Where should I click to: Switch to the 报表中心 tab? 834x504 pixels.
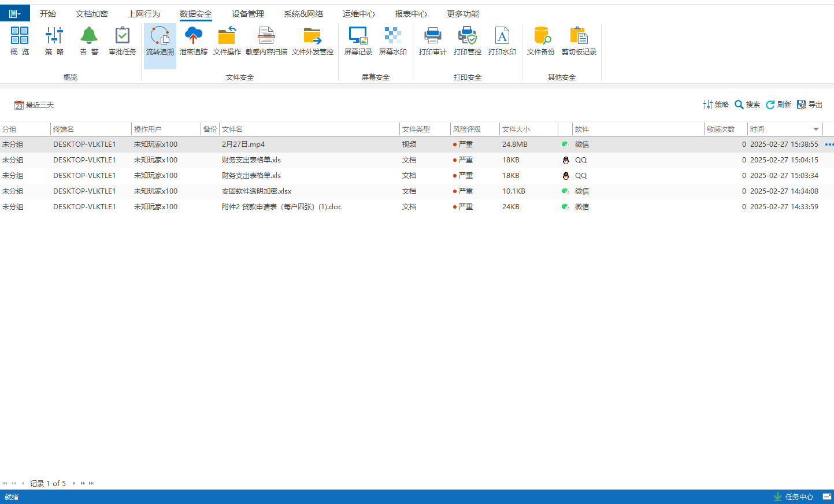[410, 14]
